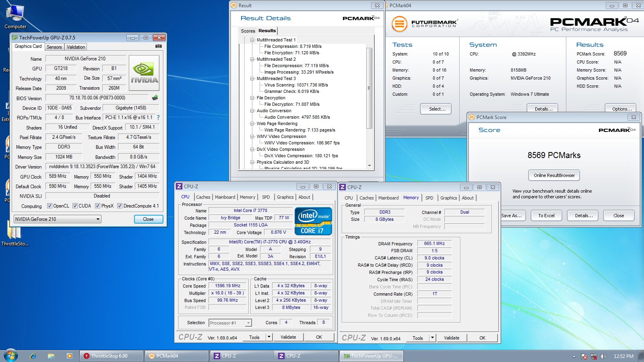Switch to the Sensors tab in GPU-Z

(x=54, y=47)
